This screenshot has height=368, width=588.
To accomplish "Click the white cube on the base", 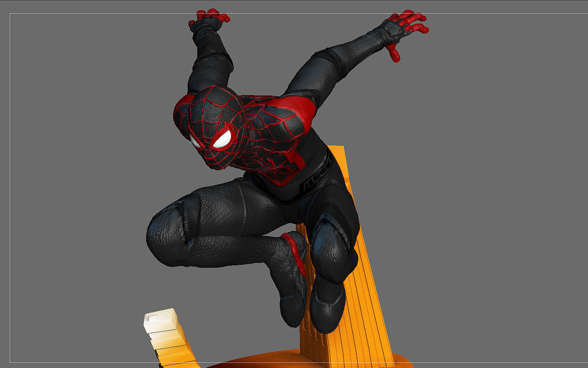I will [161, 320].
